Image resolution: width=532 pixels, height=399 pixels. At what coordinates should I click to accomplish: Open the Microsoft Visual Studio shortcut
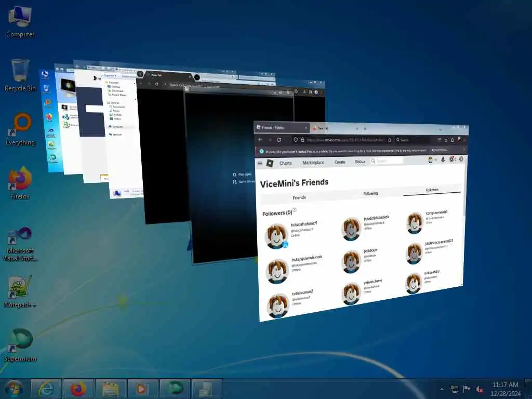(x=20, y=244)
